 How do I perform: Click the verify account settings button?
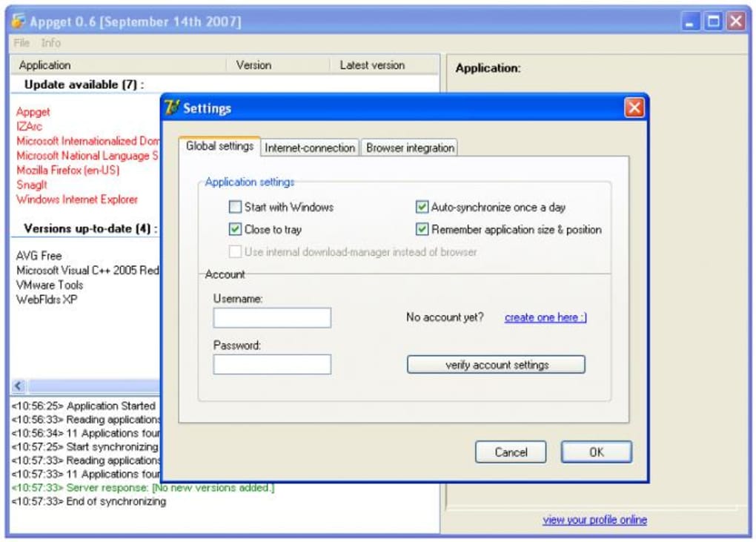click(x=496, y=365)
